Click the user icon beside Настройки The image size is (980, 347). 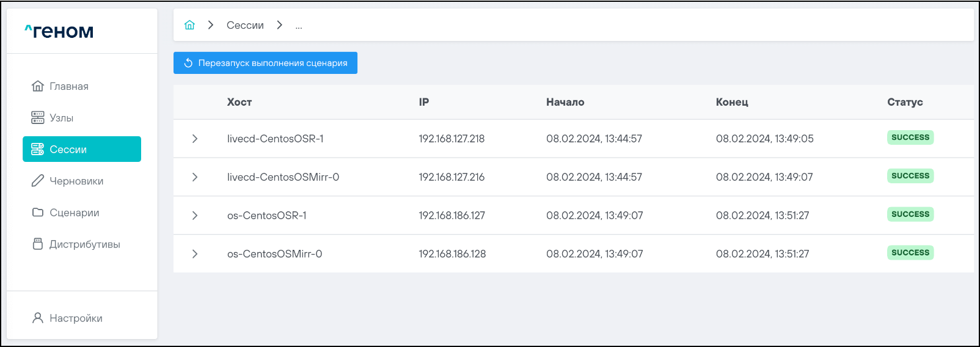tap(38, 318)
